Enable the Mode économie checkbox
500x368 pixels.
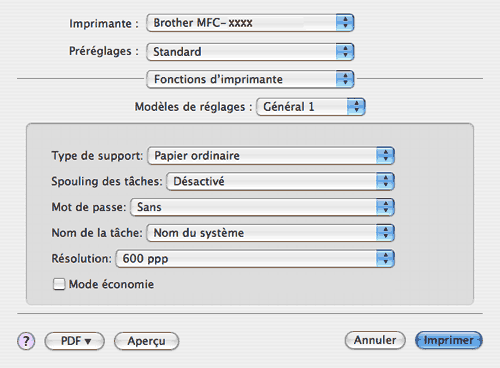pos(59,284)
